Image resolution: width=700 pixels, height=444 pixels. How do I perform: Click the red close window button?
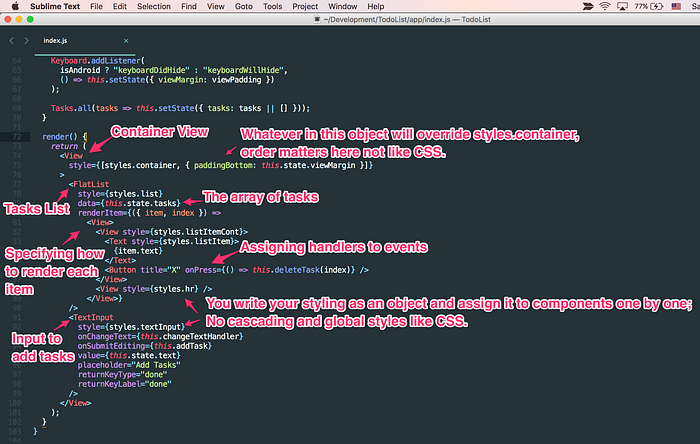click(x=8, y=19)
